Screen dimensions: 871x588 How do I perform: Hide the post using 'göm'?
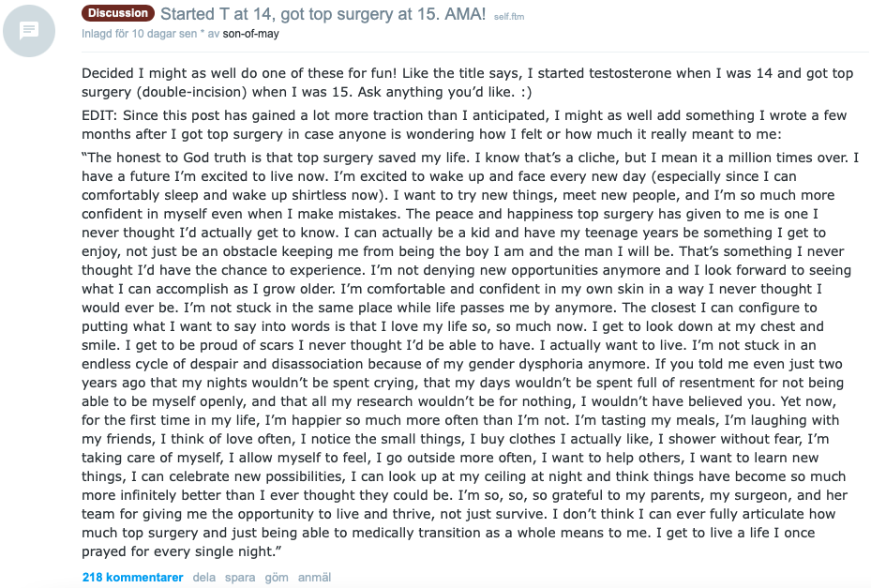277,577
